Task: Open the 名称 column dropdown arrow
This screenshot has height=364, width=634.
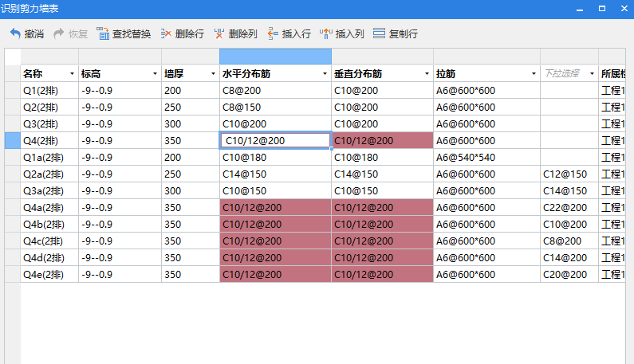Action: tap(72, 73)
